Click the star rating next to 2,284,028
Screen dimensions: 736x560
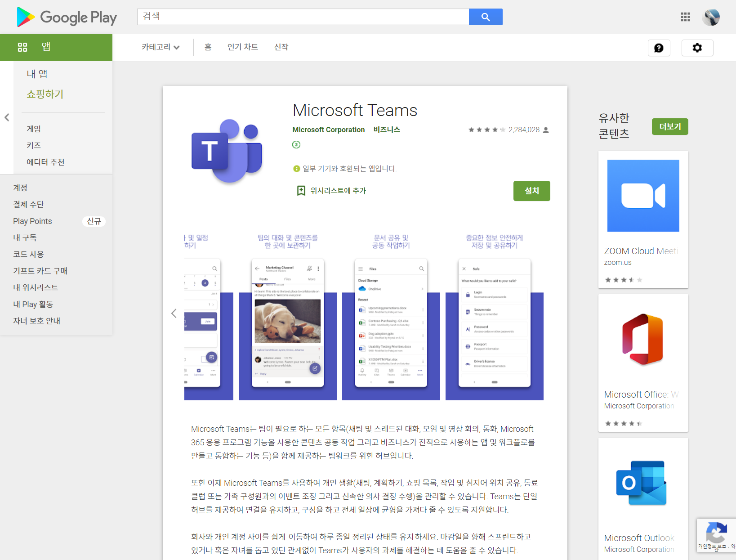[x=487, y=130]
